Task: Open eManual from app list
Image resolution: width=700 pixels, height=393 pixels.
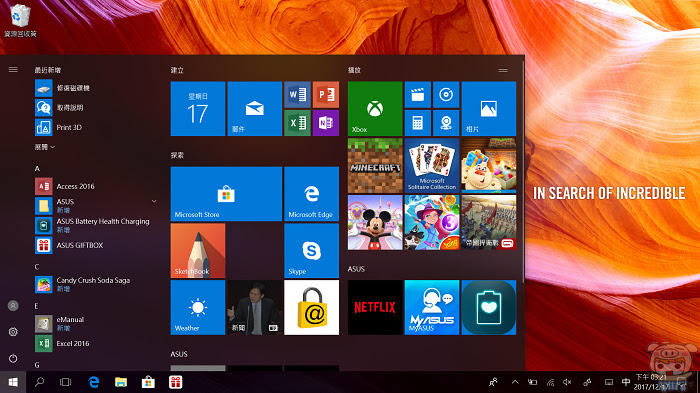Action: pyautogui.click(x=96, y=324)
